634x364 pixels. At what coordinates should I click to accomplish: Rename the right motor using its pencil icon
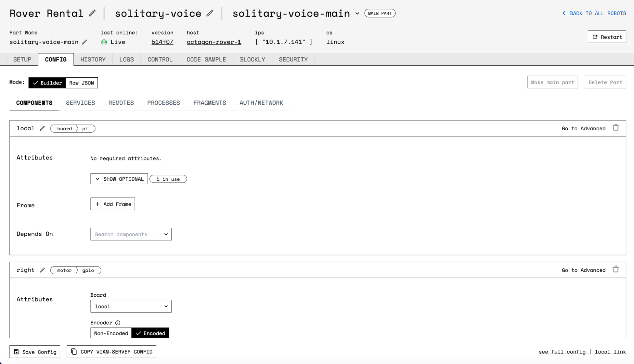[x=42, y=270]
